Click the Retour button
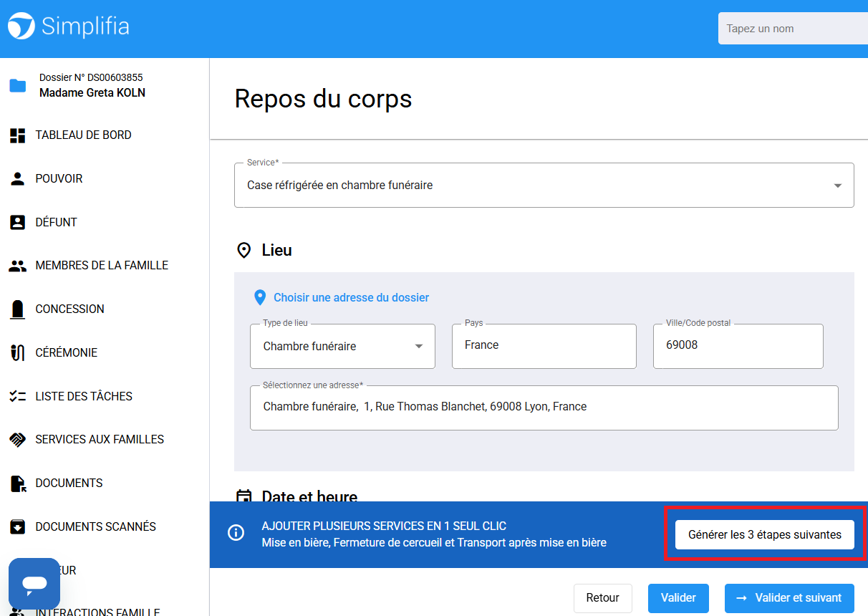This screenshot has height=616, width=868. [x=602, y=598]
